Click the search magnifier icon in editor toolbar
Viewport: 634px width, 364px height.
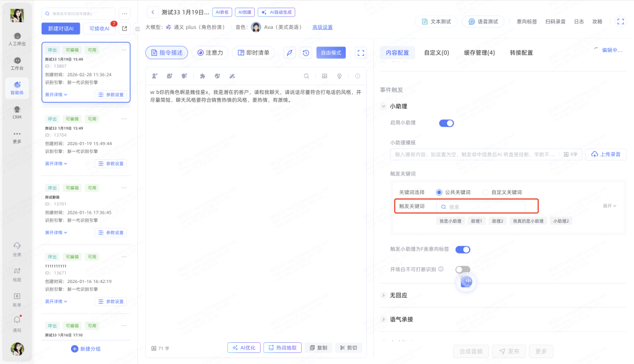306,76
